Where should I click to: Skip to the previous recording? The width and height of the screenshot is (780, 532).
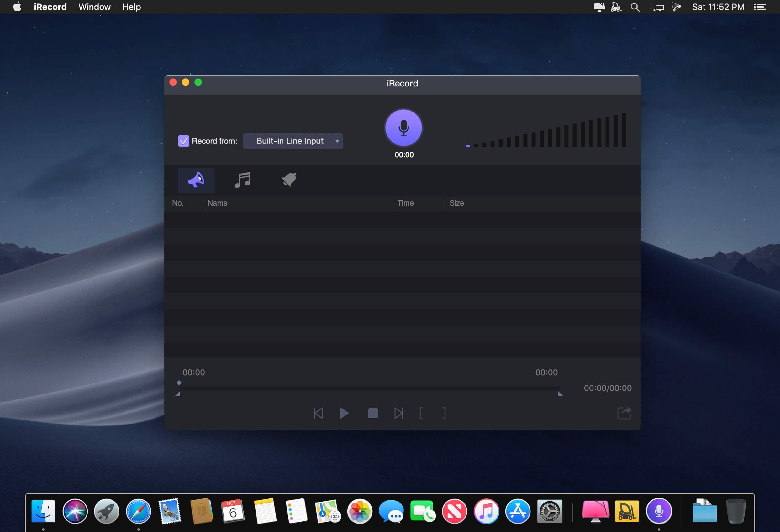(x=318, y=413)
